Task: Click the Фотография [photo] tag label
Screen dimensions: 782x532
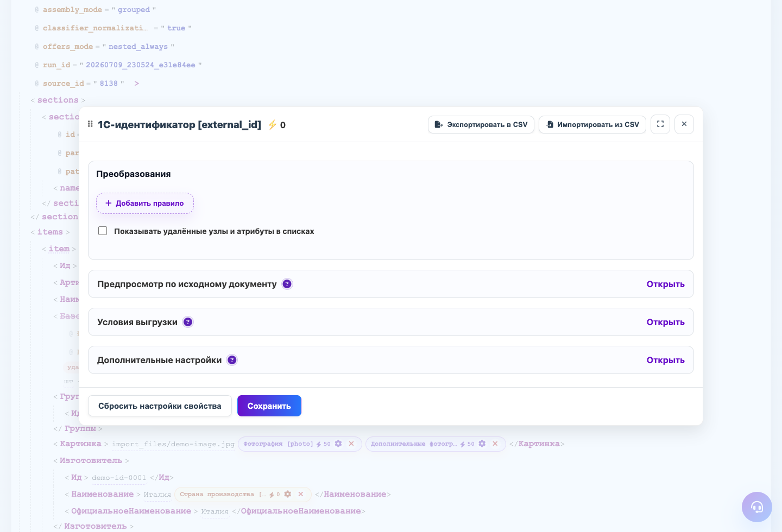Action: click(278, 444)
